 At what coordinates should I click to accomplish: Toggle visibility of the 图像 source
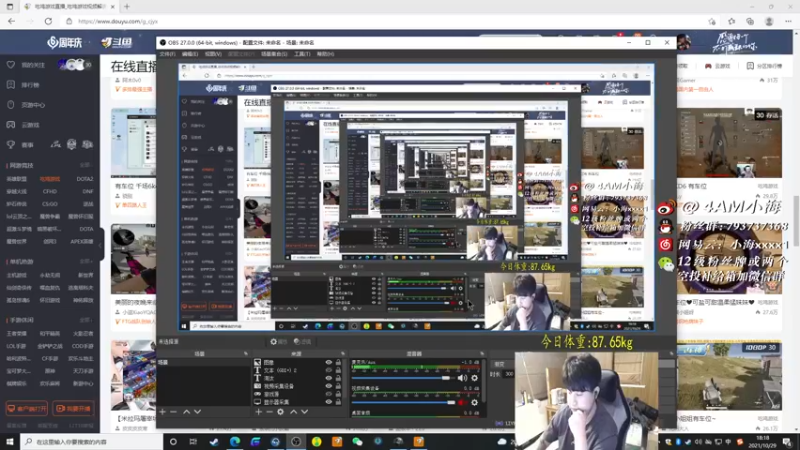point(329,362)
